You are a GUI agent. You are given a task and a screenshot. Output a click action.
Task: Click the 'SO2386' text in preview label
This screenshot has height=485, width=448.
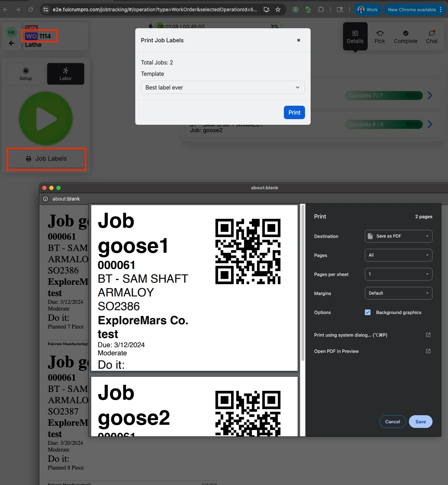click(x=119, y=306)
